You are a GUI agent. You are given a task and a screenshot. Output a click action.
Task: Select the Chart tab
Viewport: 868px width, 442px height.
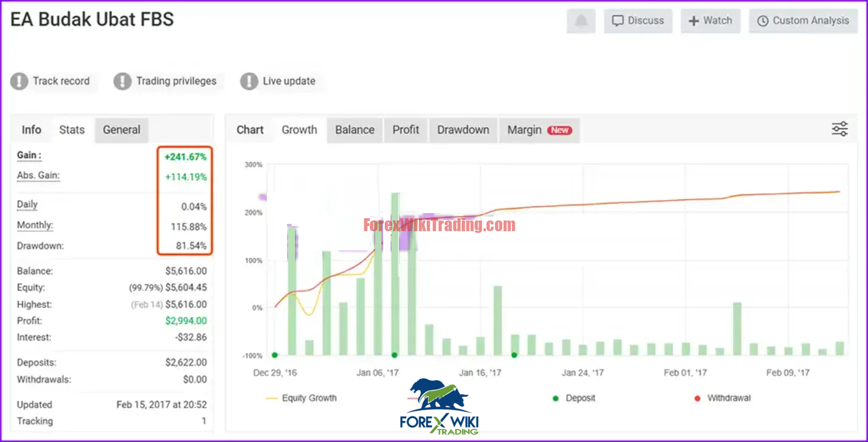pyautogui.click(x=250, y=130)
